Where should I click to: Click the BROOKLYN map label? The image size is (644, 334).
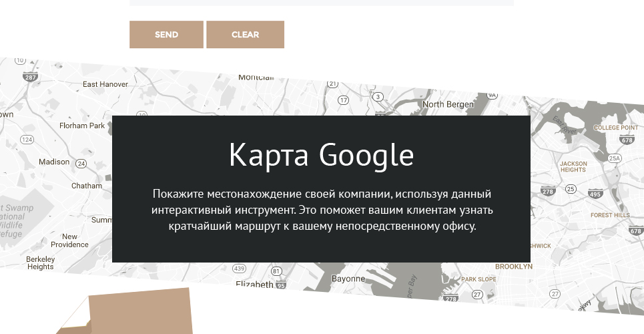pyautogui.click(x=513, y=267)
